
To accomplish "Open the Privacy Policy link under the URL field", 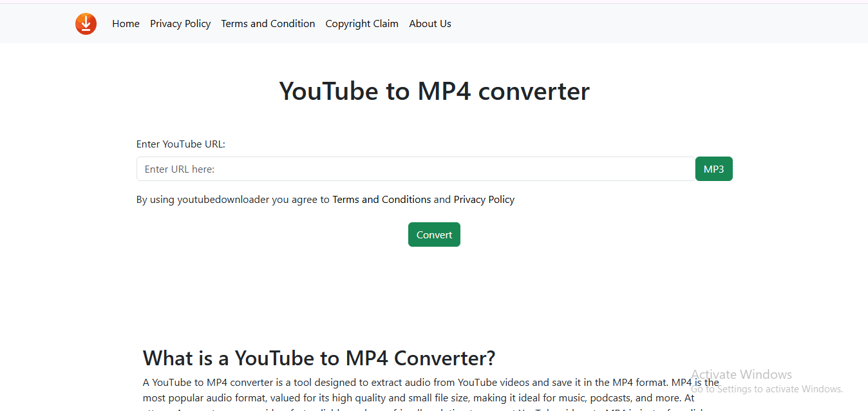I will coord(484,200).
